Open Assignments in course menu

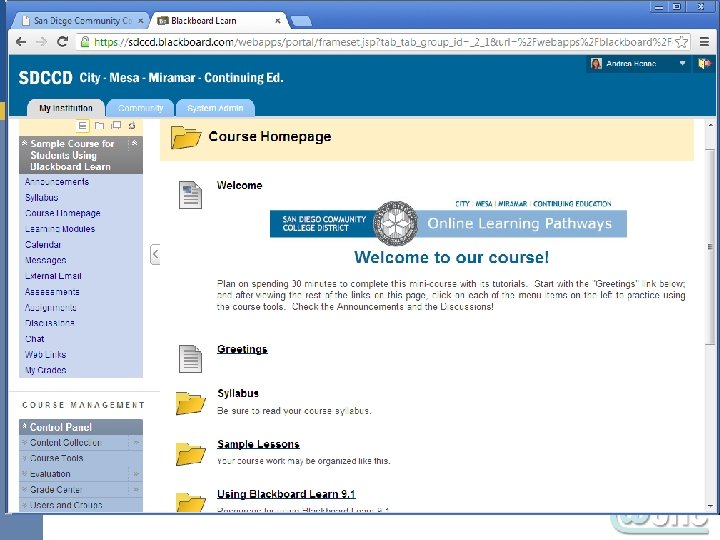click(x=51, y=307)
